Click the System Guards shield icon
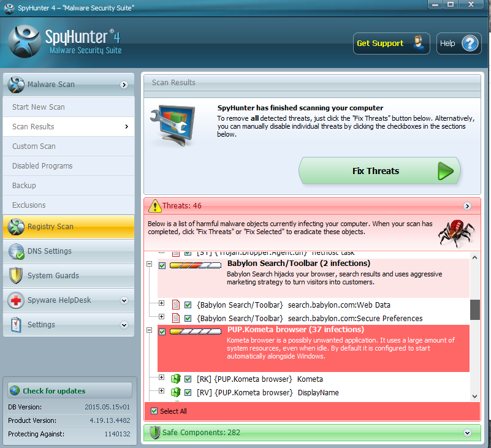Viewport: 491px width, 448px height. click(x=16, y=276)
